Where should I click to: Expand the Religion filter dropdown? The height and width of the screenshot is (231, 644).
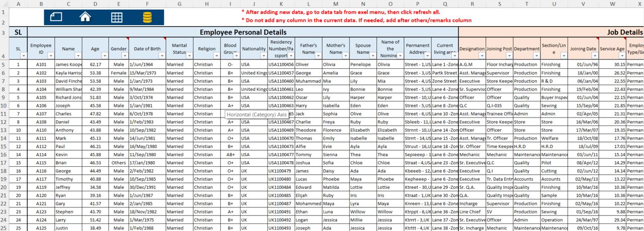(x=216, y=56)
